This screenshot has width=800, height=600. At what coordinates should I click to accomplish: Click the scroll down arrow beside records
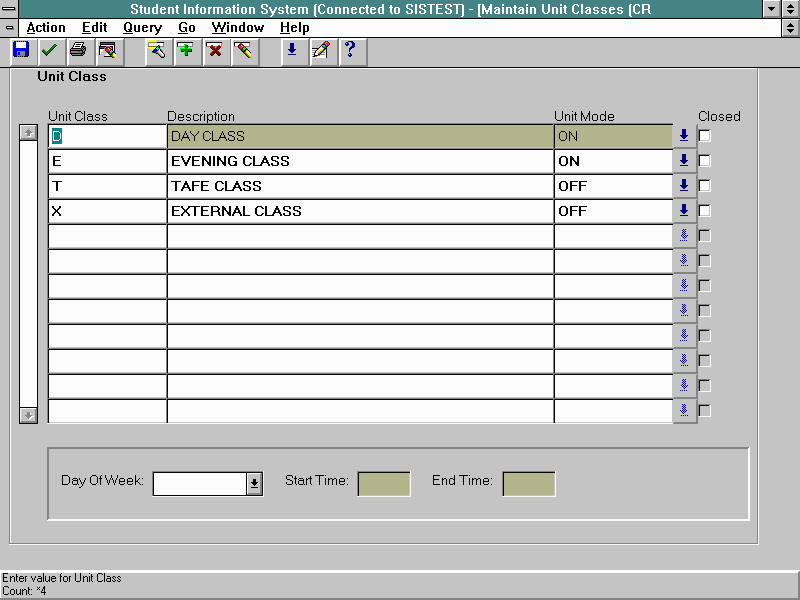tap(28, 414)
